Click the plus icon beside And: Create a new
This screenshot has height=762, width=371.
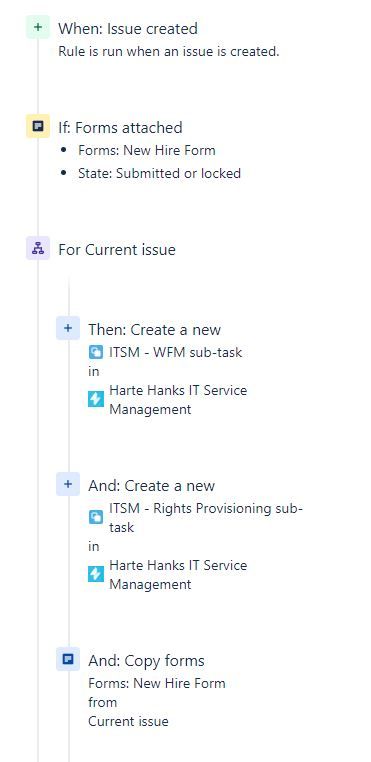click(x=68, y=484)
